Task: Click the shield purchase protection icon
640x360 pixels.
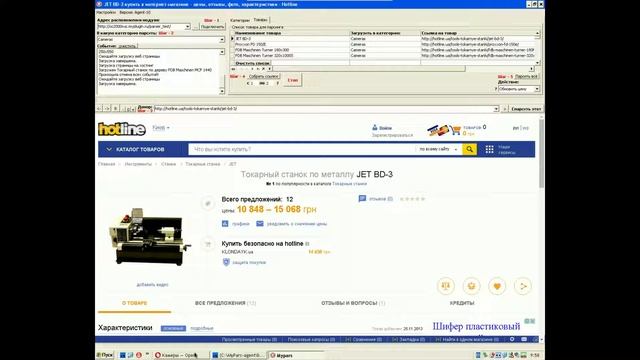Action: click(x=226, y=262)
